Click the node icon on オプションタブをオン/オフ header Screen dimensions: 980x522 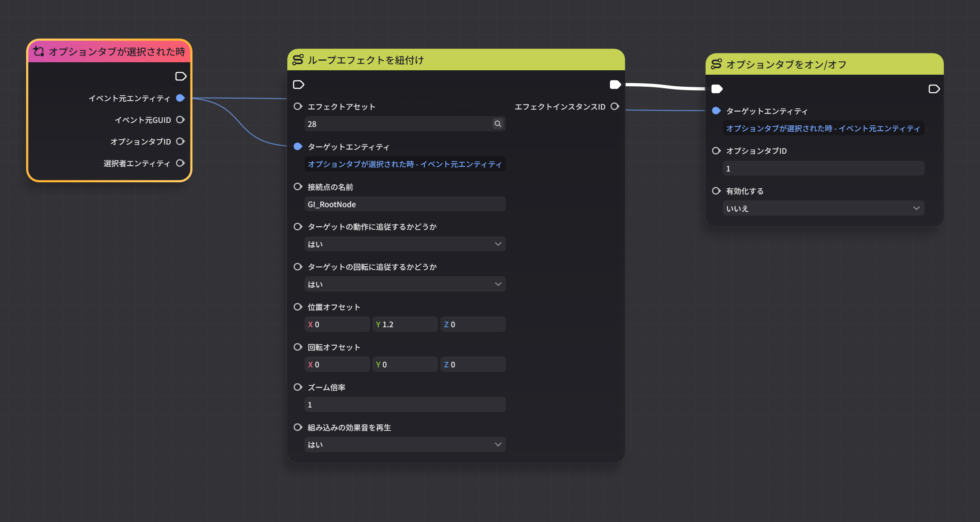[x=717, y=64]
